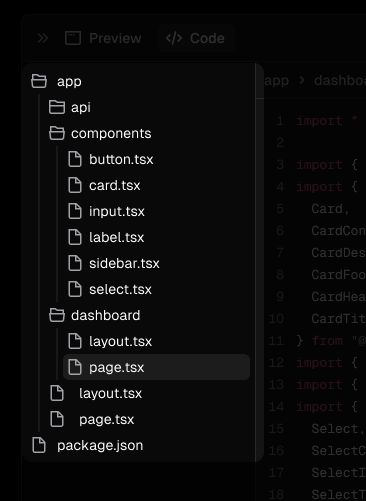Click file icon beside label.tsx

[75, 237]
